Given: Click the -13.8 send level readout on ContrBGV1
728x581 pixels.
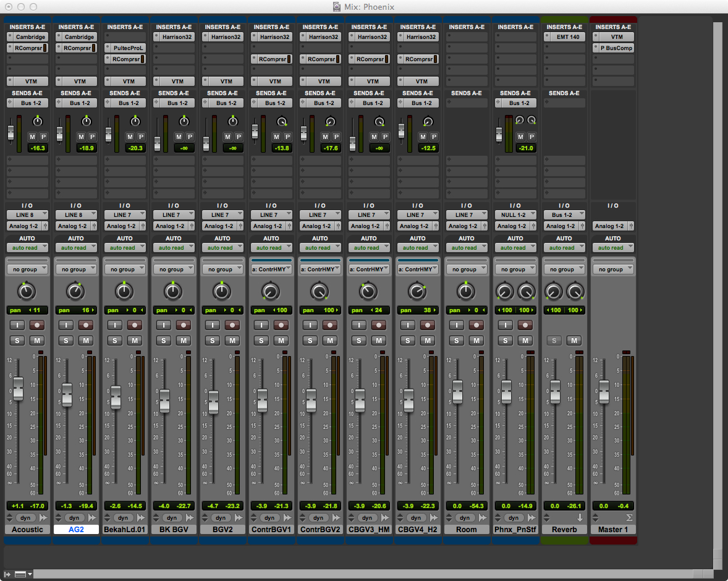Looking at the screenshot, I should coord(281,148).
